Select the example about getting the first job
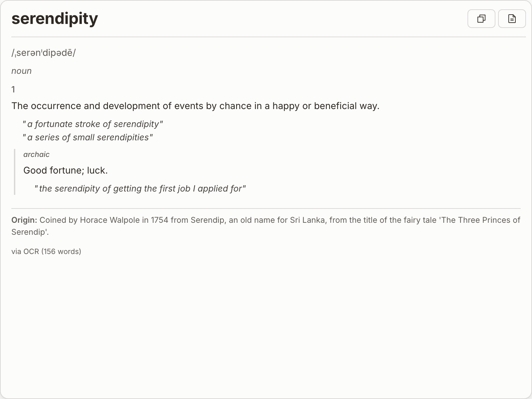This screenshot has height=399, width=532. tap(140, 189)
